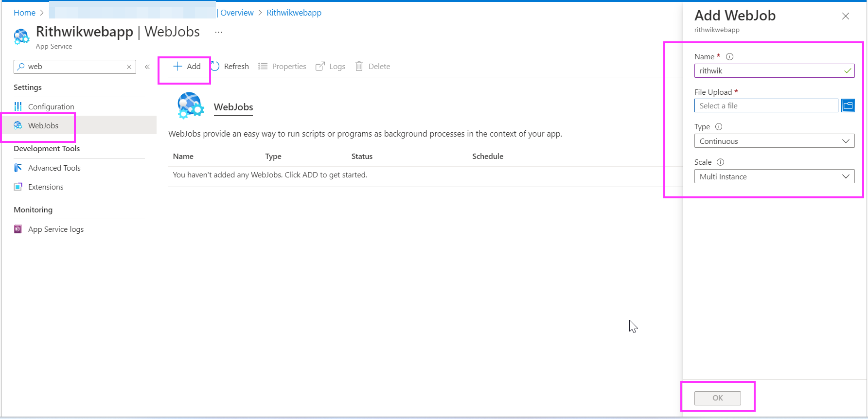Viewport: 868px width, 419px height.
Task: Open the Overview breadcrumb link
Action: (x=237, y=13)
